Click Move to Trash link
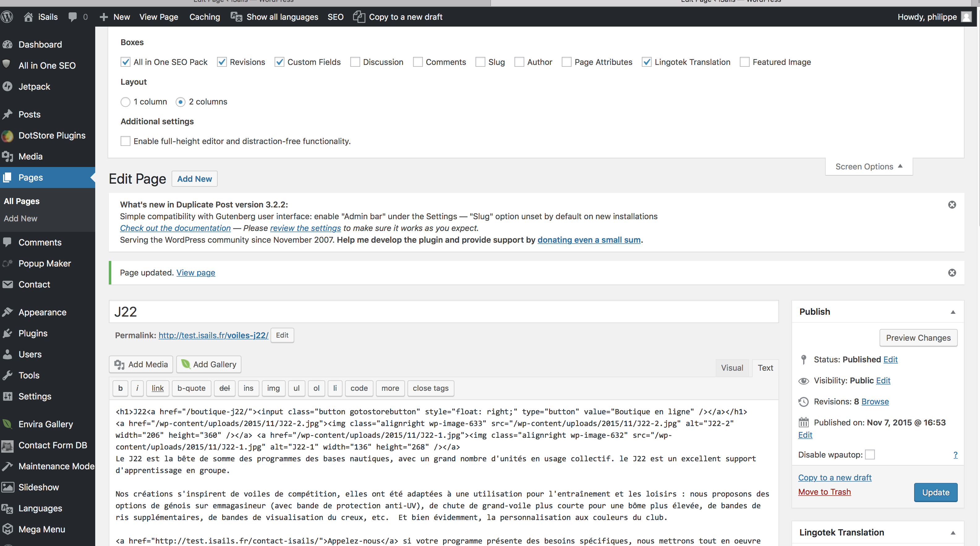980x546 pixels. pos(824,492)
